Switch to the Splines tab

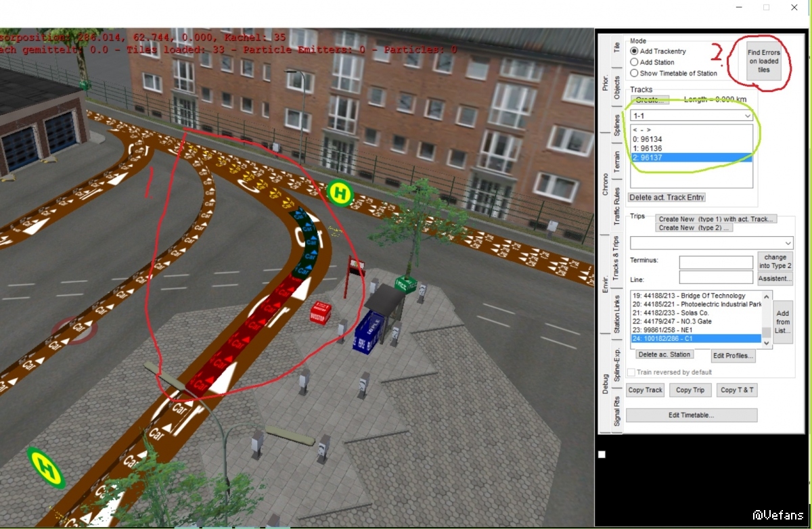(x=616, y=125)
